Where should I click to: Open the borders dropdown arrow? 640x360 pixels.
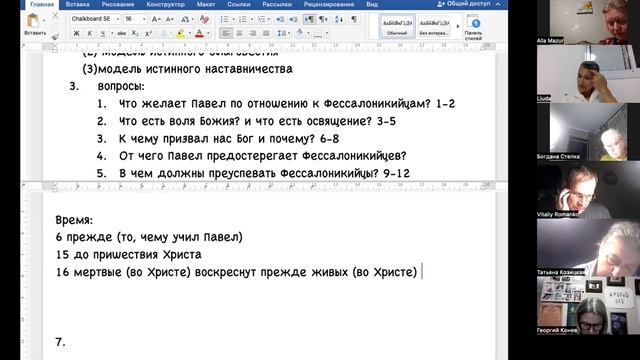point(327,33)
